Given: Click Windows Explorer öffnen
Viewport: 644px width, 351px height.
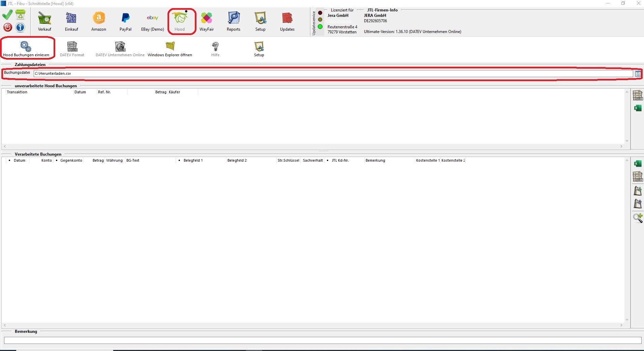Looking at the screenshot, I should (170, 49).
